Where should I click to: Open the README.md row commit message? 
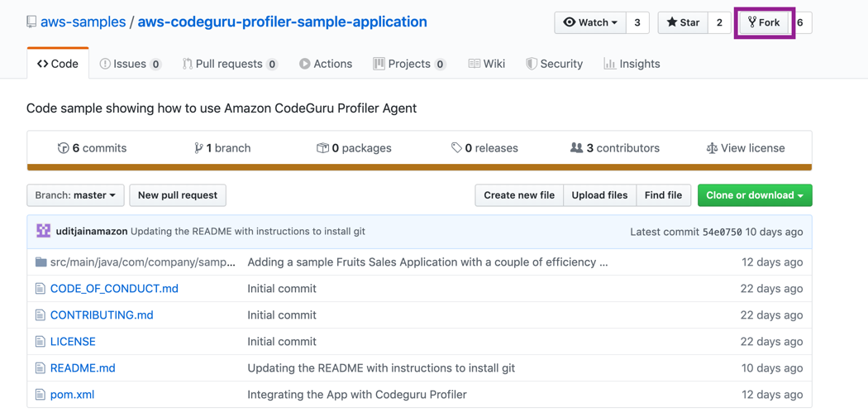click(x=381, y=368)
